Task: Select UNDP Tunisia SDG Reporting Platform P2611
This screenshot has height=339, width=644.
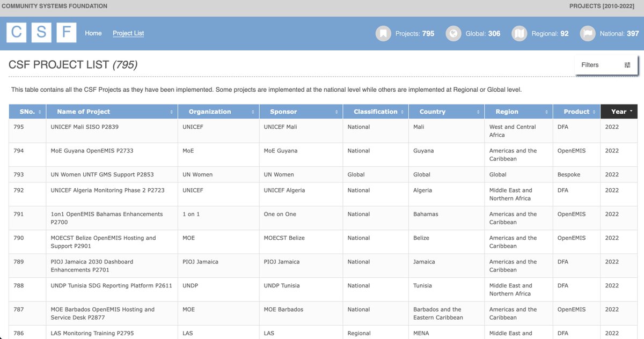Action: tap(111, 286)
